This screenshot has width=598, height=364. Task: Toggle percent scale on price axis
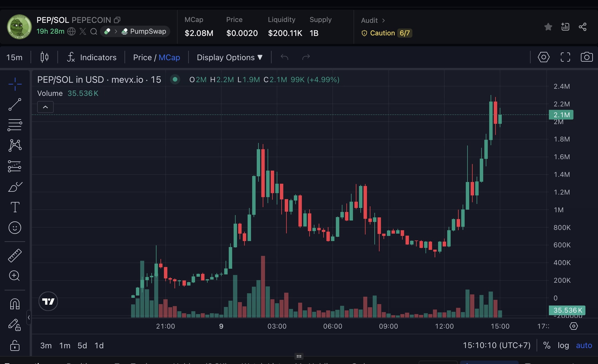click(x=547, y=345)
